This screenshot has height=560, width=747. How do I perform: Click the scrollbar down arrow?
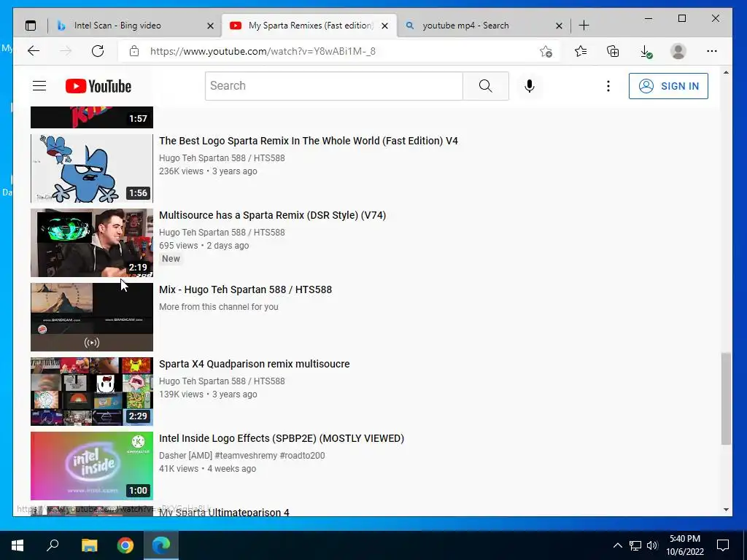pos(726,510)
